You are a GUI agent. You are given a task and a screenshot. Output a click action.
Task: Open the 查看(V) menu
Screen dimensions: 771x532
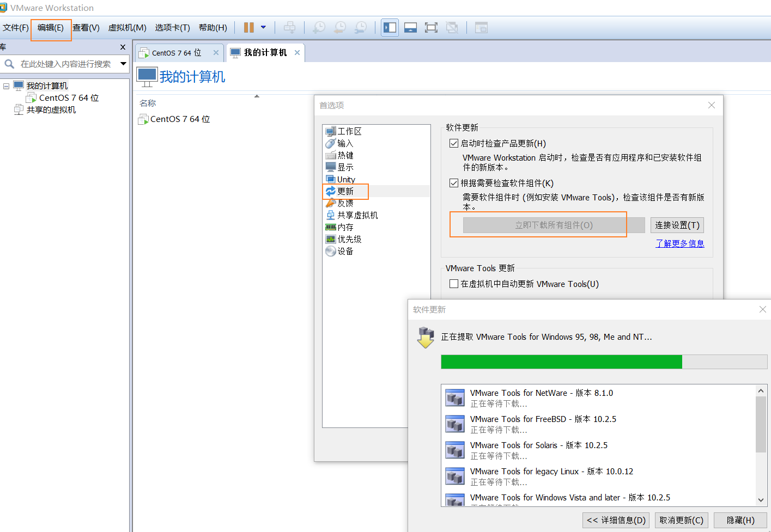tap(86, 28)
